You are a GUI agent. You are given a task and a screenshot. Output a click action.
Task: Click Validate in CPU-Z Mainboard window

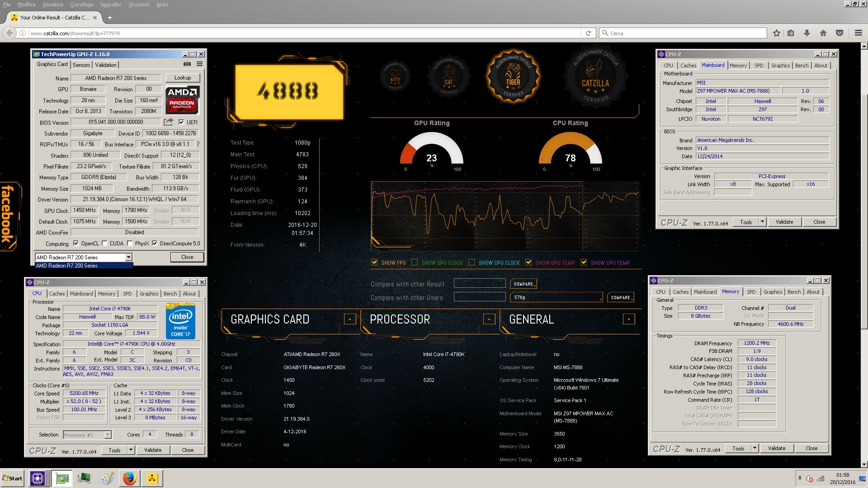coord(784,222)
